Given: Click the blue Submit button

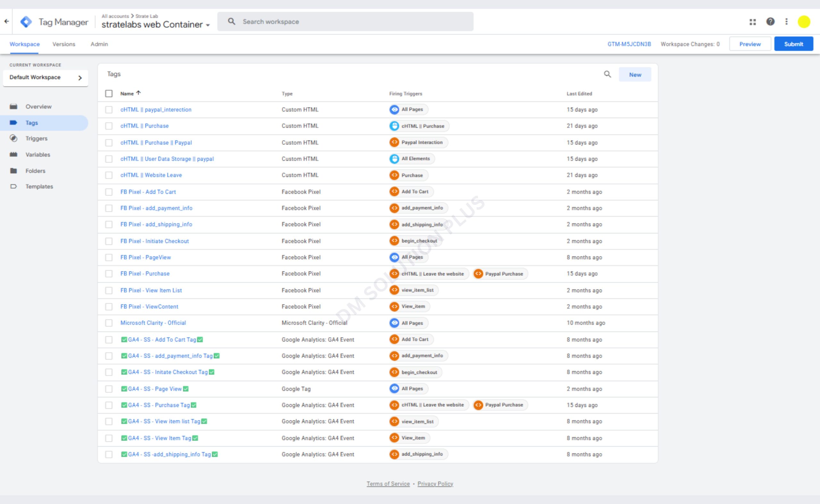Looking at the screenshot, I should click(x=793, y=44).
